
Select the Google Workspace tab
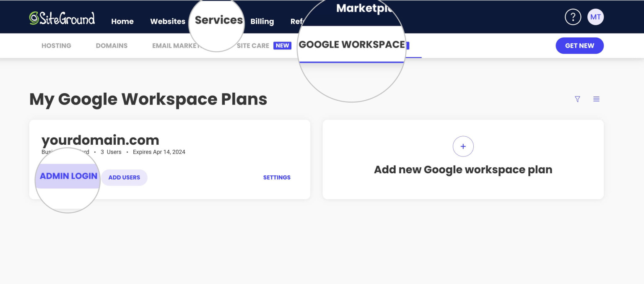click(x=352, y=44)
